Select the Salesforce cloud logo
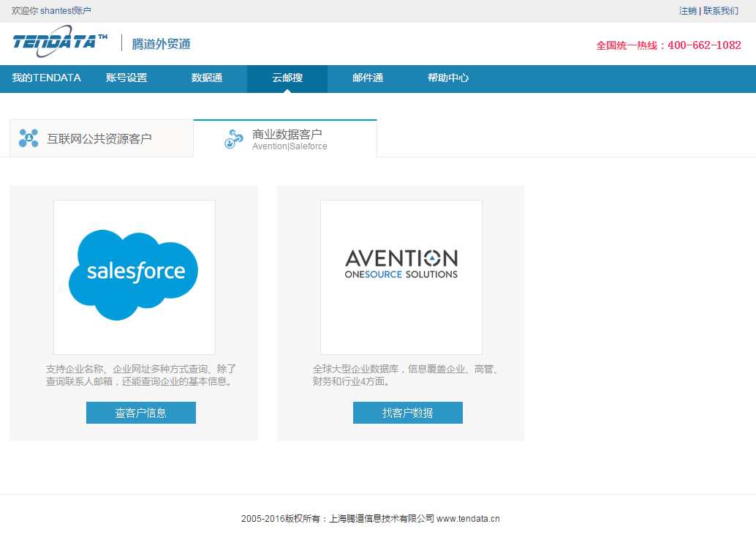Viewport: 756px width, 543px height. coord(134,276)
